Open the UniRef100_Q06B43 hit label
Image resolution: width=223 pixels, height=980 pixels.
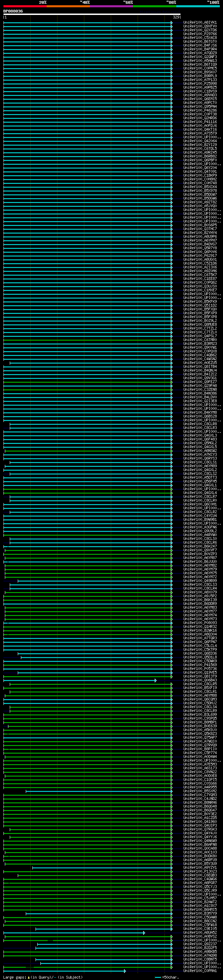pos(200,680)
